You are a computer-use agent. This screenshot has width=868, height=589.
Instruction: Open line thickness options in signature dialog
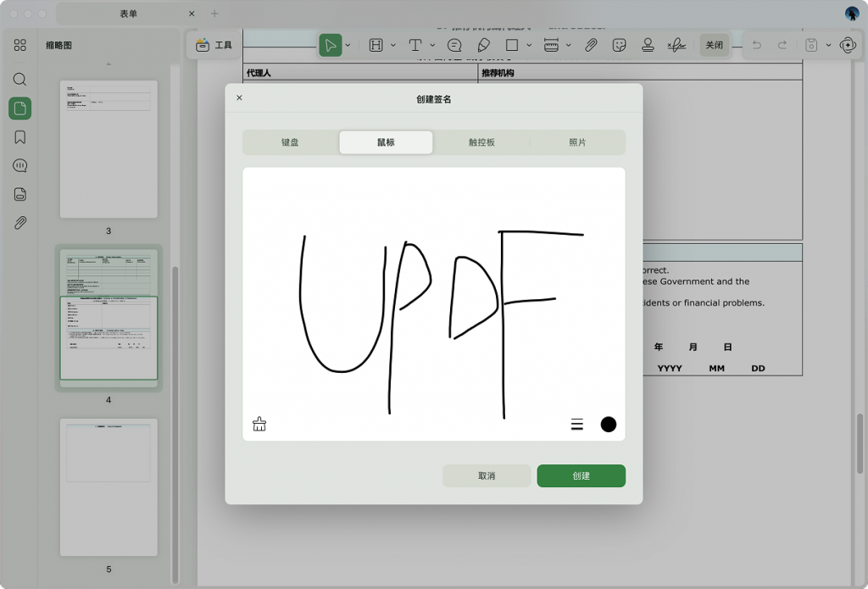pos(576,424)
